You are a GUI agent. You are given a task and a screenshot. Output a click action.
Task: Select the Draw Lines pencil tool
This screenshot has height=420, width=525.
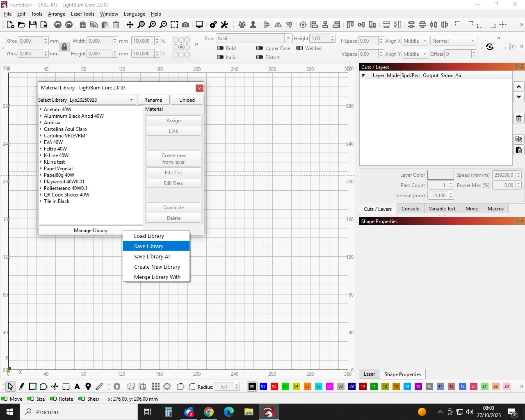[22, 386]
